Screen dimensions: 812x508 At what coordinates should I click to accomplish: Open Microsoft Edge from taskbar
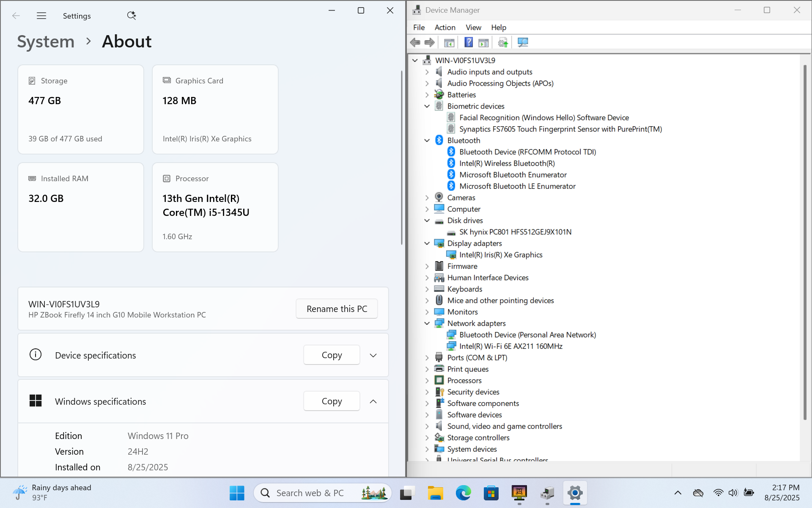[x=463, y=493]
